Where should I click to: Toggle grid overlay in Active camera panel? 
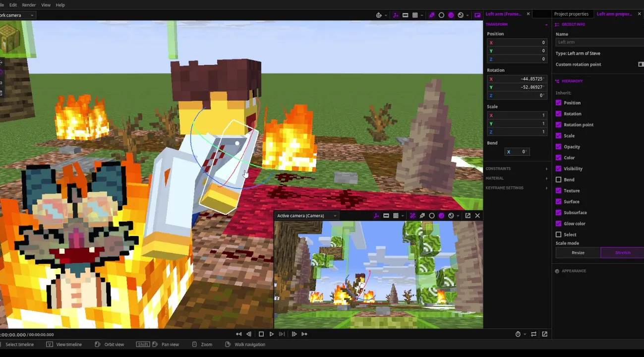pyautogui.click(x=396, y=216)
